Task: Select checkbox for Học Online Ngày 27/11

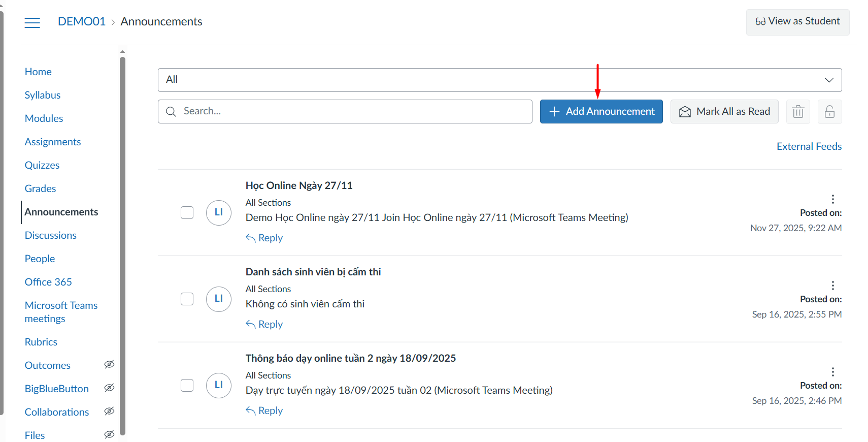Action: [187, 212]
